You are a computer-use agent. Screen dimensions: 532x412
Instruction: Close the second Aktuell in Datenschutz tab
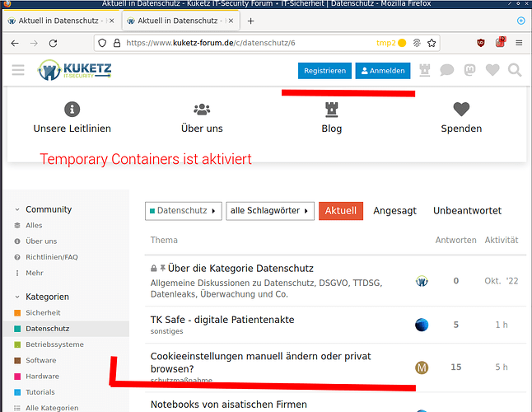point(231,21)
